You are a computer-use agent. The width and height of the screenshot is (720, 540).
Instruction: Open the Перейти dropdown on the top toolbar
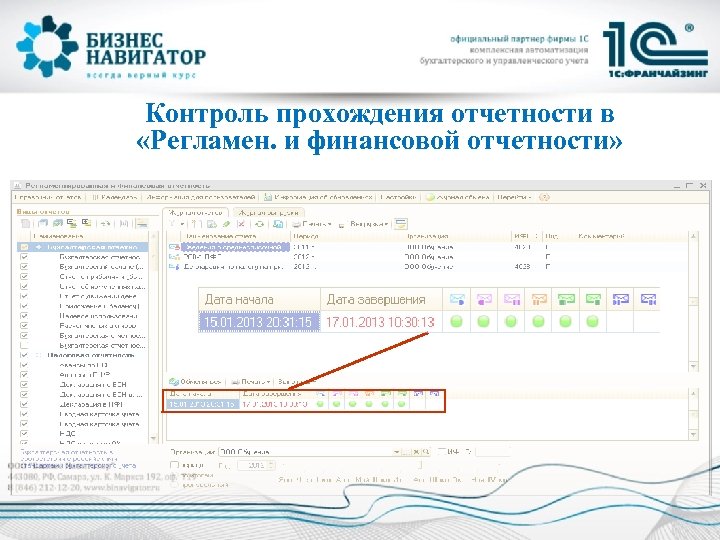point(514,197)
